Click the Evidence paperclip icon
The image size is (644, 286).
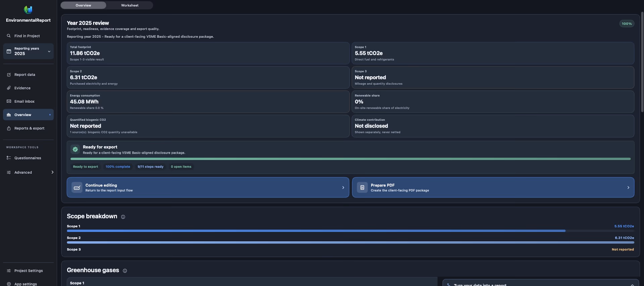pyautogui.click(x=9, y=88)
